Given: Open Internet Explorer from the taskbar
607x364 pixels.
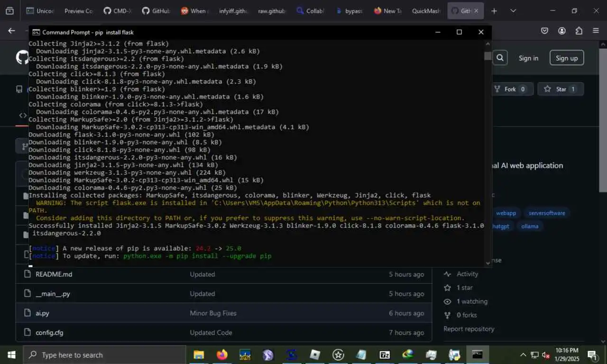Looking at the screenshot, I should [408, 355].
